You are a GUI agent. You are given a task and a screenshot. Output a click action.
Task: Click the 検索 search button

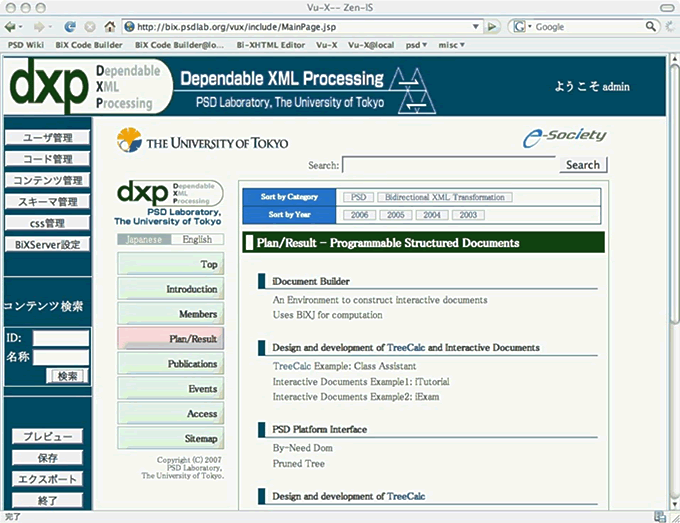tap(67, 376)
